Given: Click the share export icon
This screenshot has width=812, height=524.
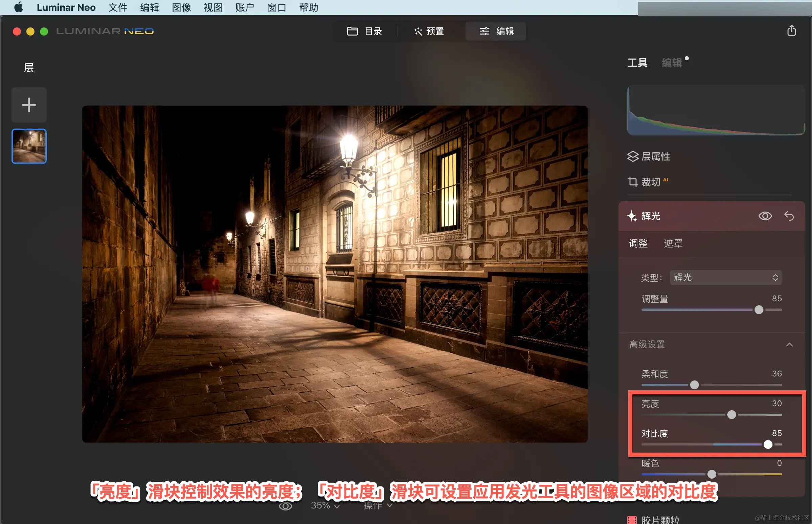Looking at the screenshot, I should (x=791, y=30).
